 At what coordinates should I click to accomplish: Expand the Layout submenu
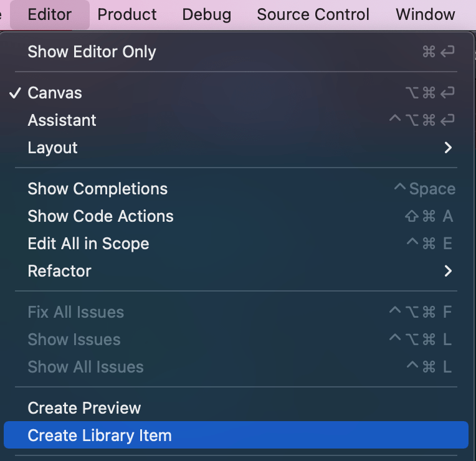(53, 148)
